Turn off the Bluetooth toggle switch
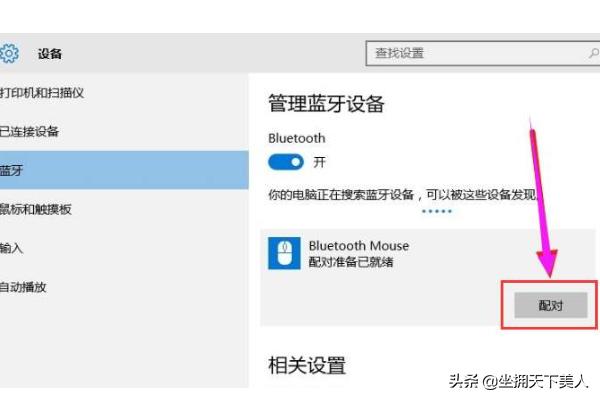 click(286, 162)
